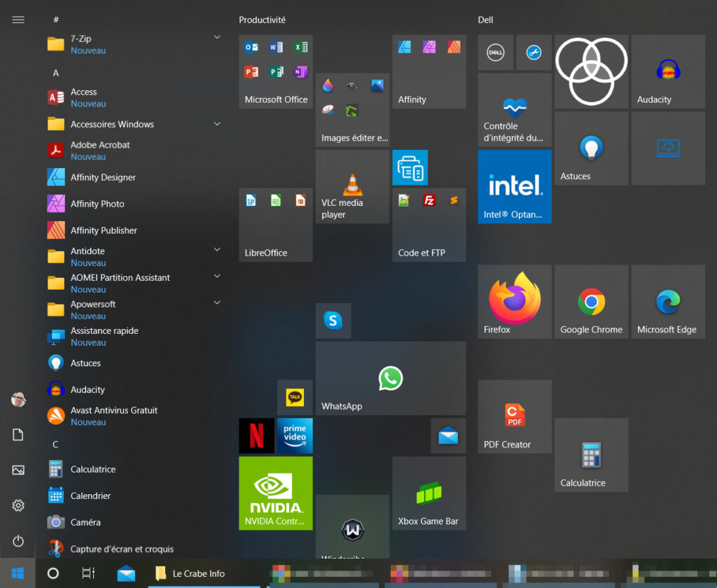Open the Code et FTP tile folder
Viewport: 717px width, 588px height.
click(x=429, y=225)
